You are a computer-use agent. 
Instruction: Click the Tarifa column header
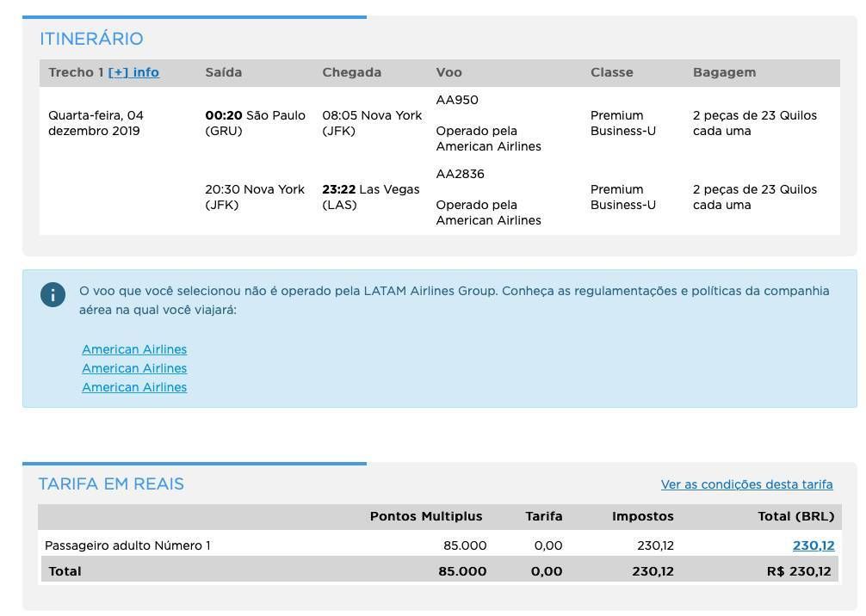543,516
